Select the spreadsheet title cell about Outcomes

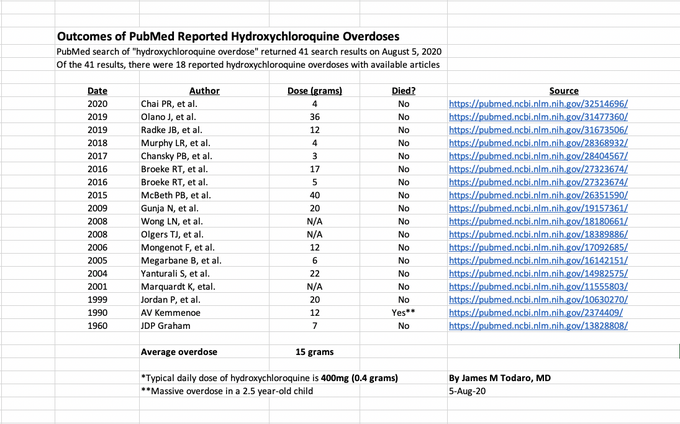228,36
